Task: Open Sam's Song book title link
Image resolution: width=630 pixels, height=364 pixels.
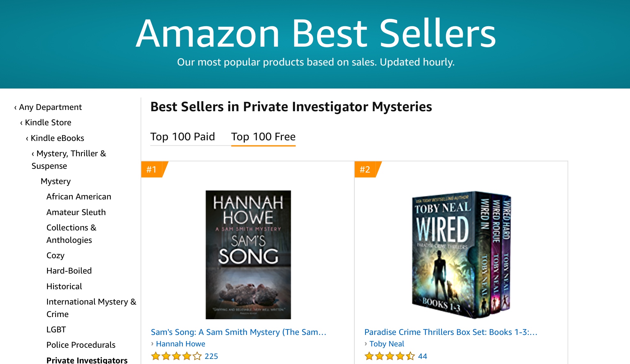Action: pyautogui.click(x=238, y=332)
